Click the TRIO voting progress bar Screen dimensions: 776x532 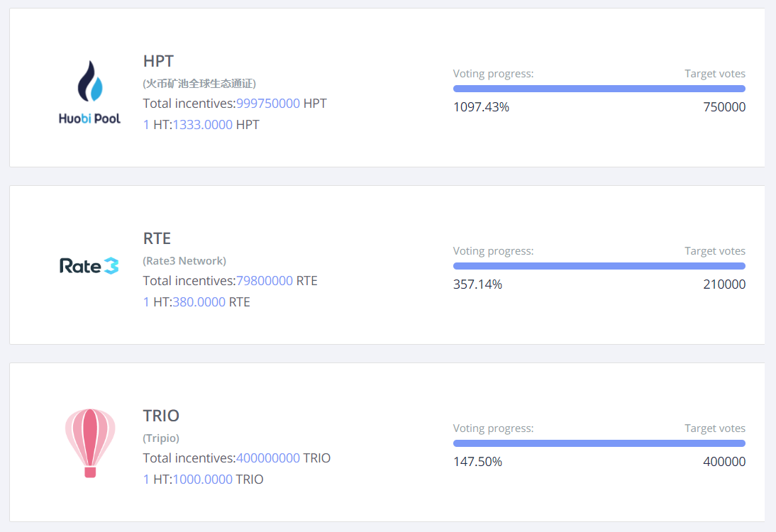click(599, 443)
